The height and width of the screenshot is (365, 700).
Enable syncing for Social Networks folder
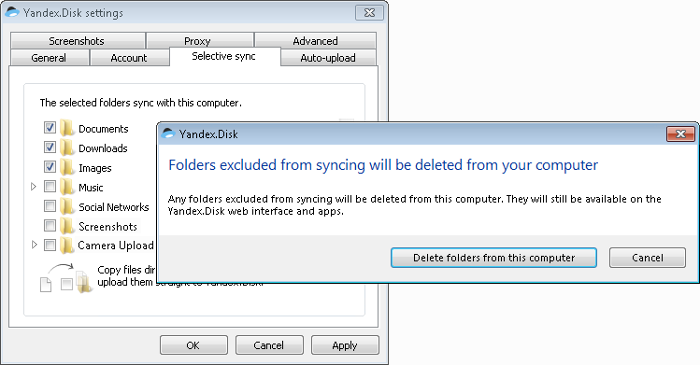(x=50, y=206)
